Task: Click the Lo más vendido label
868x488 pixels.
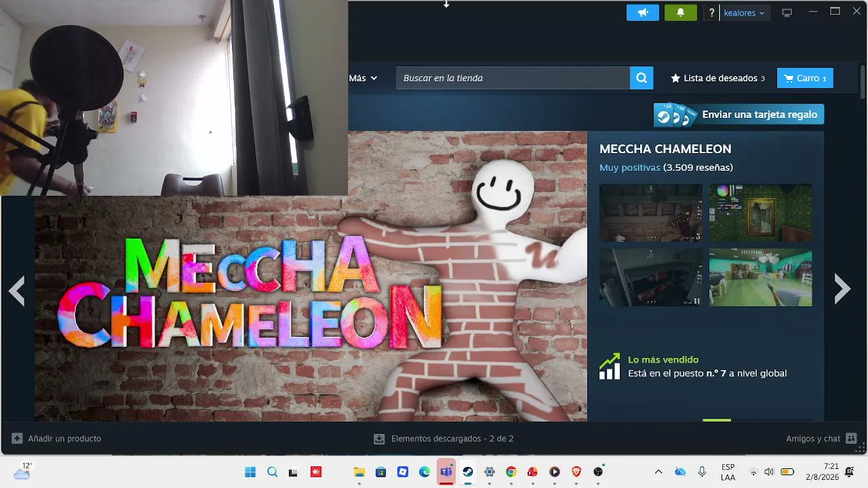Action: click(663, 360)
